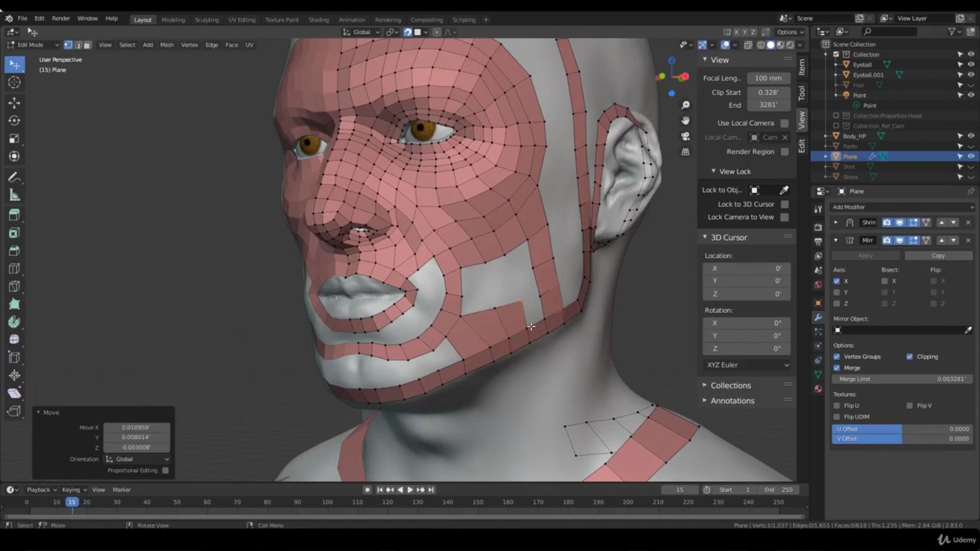The width and height of the screenshot is (980, 551).
Task: Select the Rotate tool
Action: pyautogui.click(x=14, y=120)
